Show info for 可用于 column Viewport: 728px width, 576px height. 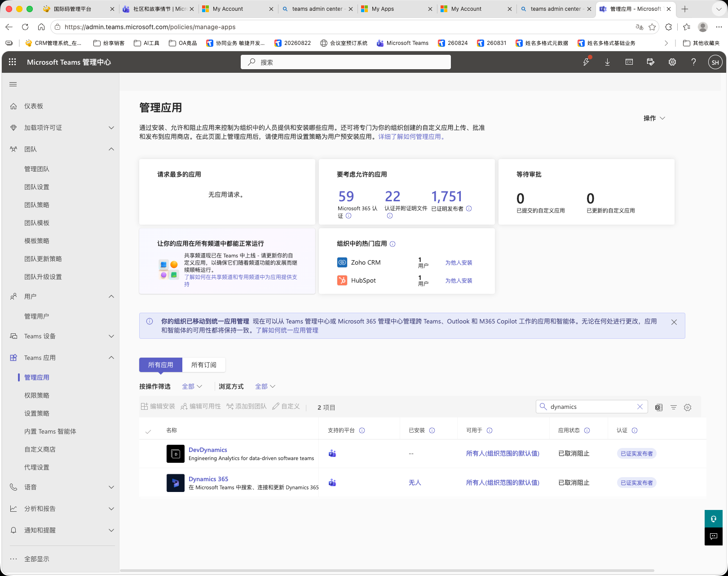[490, 430]
